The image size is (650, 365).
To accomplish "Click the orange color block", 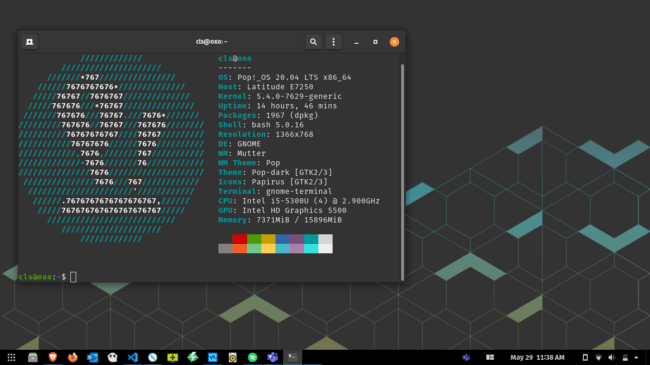I will coord(240,248).
